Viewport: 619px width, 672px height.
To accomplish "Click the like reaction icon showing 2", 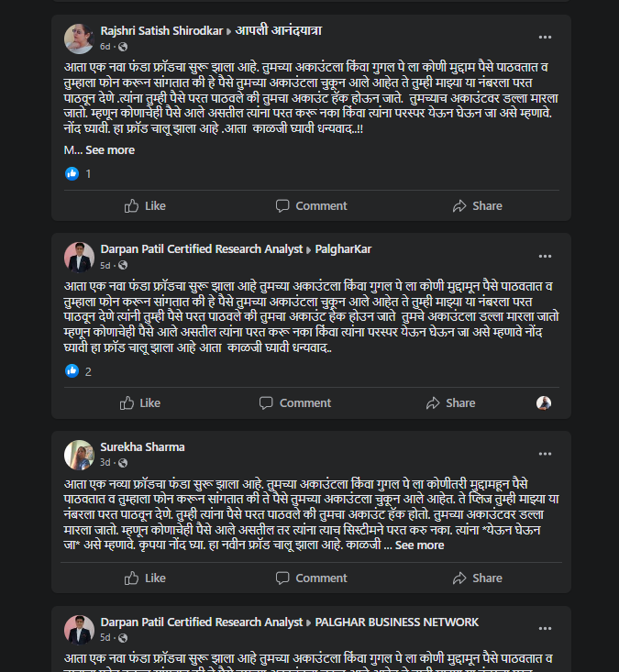I will [72, 370].
